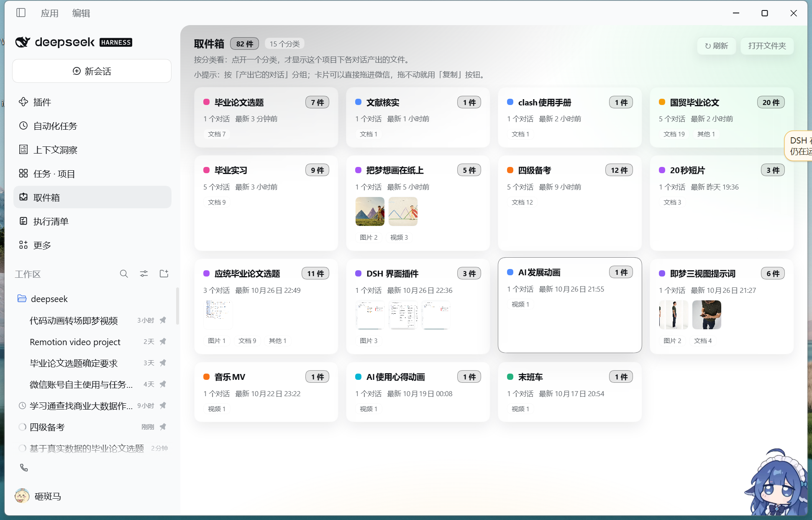Open 代码动画转场即梦视频 conversation
Screen dimensions: 812x520
coord(74,320)
